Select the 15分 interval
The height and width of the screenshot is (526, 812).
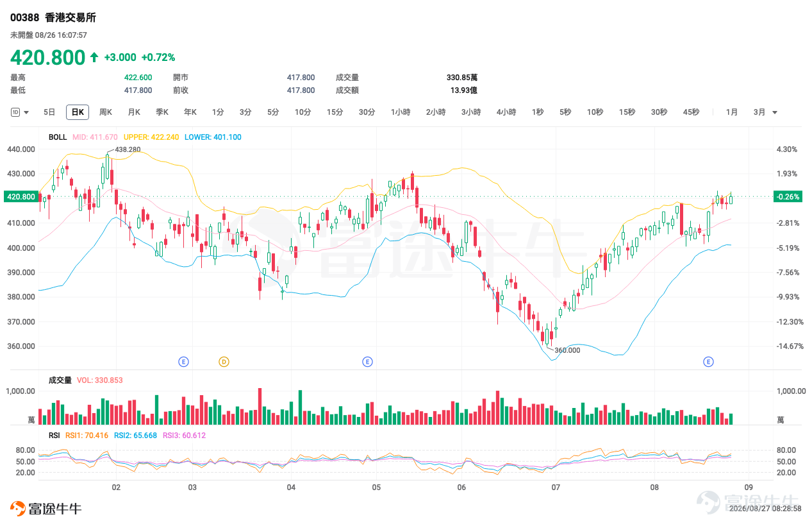pos(335,112)
